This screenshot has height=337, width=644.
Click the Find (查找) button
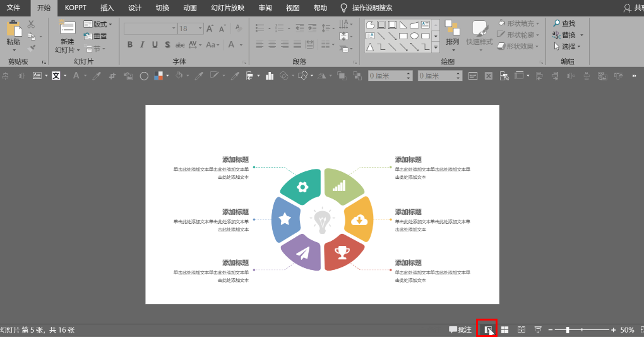pyautogui.click(x=564, y=23)
